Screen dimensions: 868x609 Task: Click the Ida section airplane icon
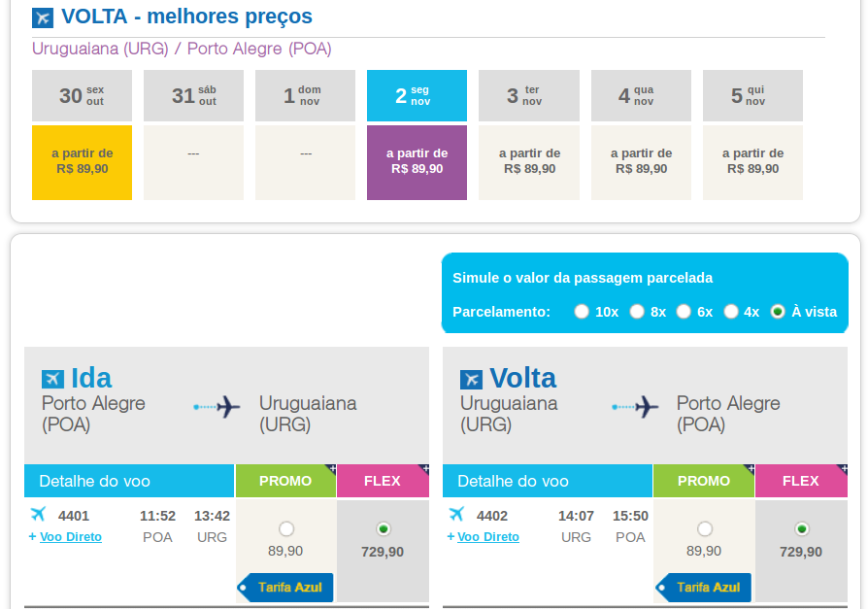click(x=52, y=379)
